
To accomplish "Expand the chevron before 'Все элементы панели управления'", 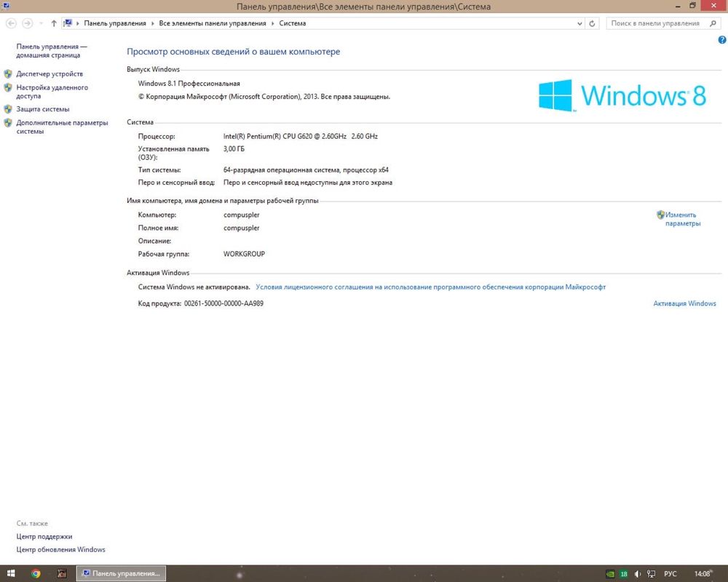I will pyautogui.click(x=153, y=23).
